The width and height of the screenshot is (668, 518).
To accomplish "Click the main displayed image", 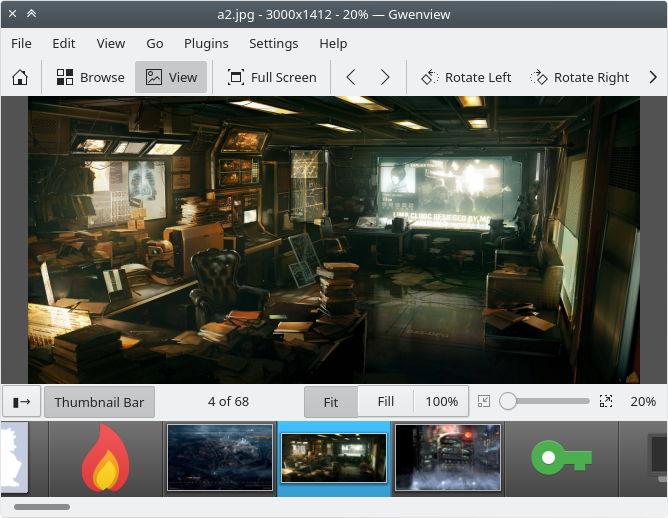I will (334, 240).
